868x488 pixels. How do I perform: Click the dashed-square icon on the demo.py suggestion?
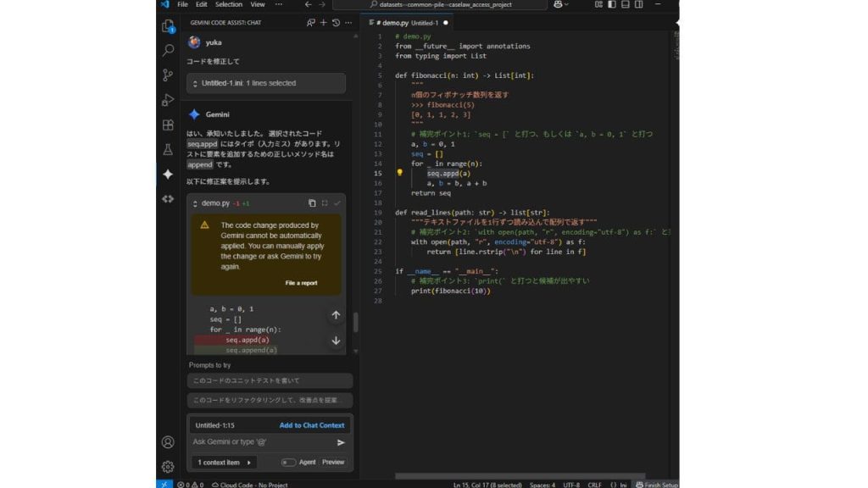(325, 203)
